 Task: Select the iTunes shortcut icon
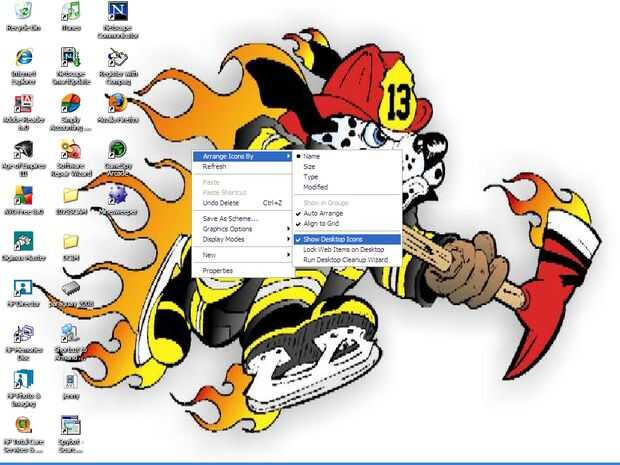(71, 11)
